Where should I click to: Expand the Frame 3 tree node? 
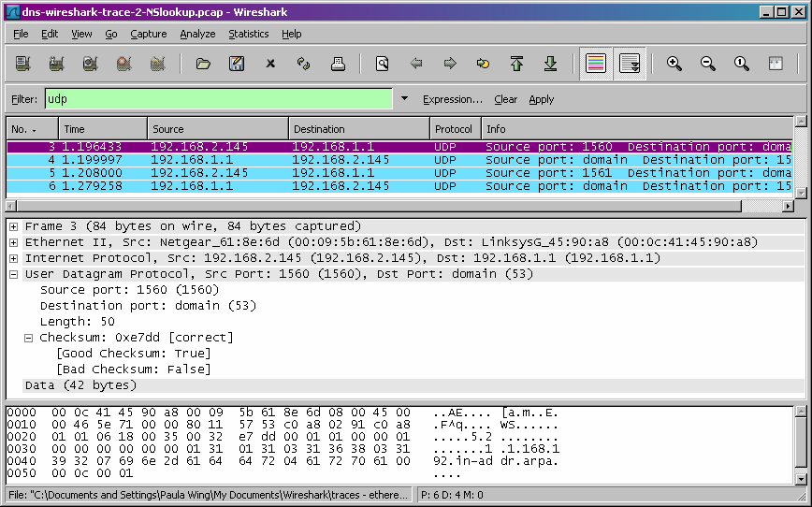[x=14, y=226]
